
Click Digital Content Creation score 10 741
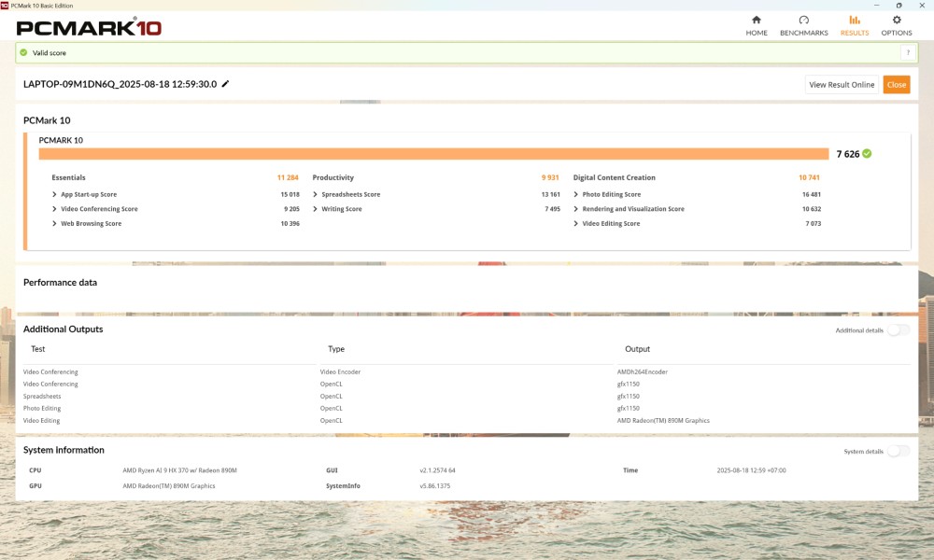click(x=809, y=177)
